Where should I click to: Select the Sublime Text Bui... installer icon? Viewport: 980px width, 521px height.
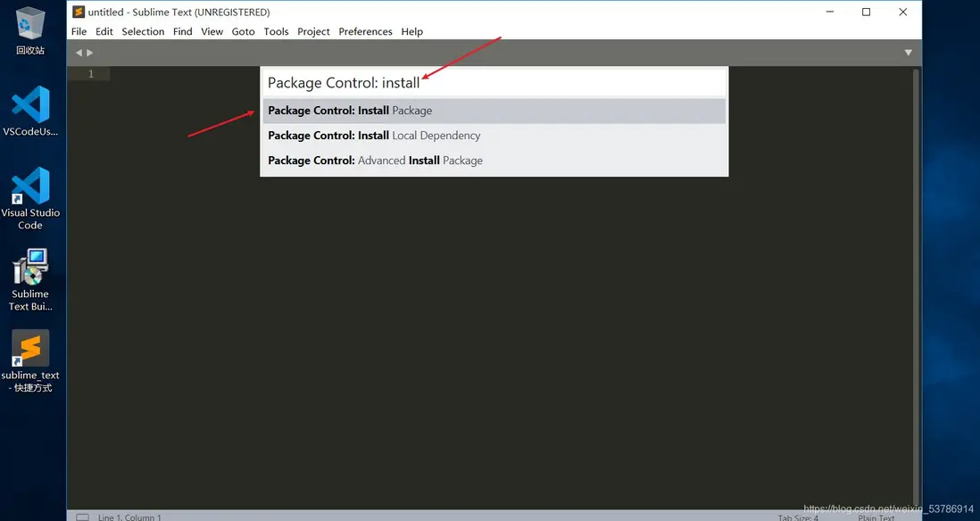click(x=30, y=280)
